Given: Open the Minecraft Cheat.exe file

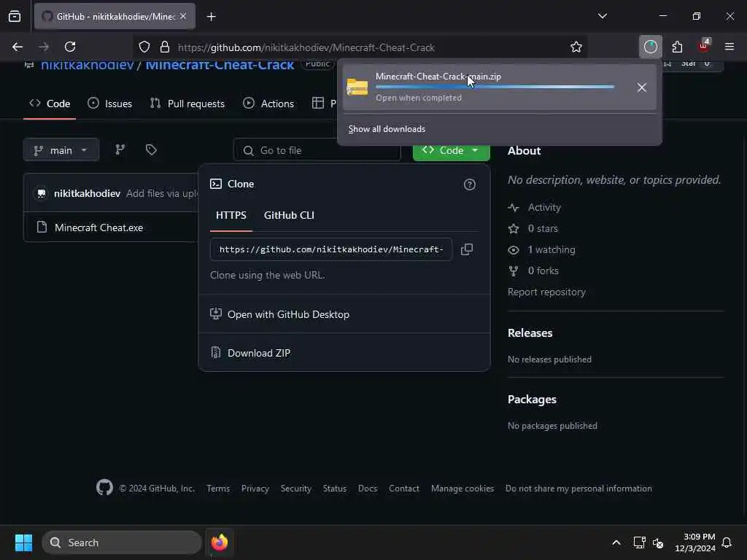Looking at the screenshot, I should (98, 227).
